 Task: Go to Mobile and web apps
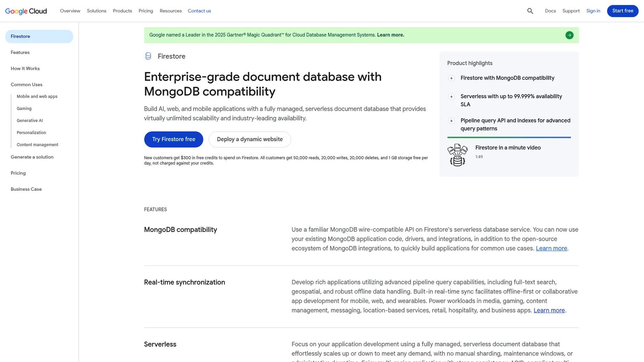[37, 97]
